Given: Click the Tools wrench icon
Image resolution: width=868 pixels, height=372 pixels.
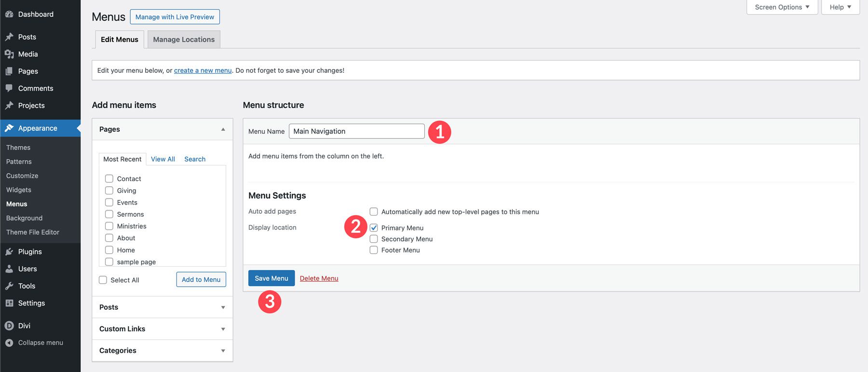Looking at the screenshot, I should click(9, 286).
